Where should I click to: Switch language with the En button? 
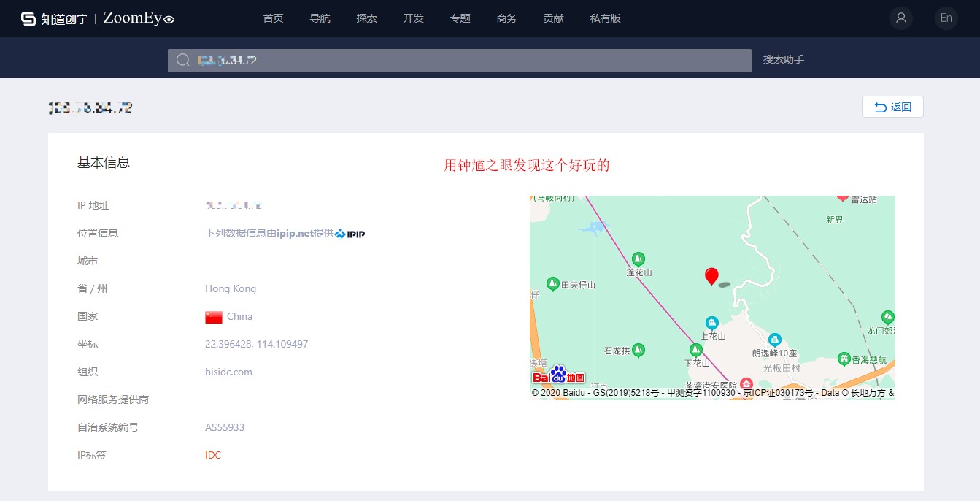coord(946,18)
